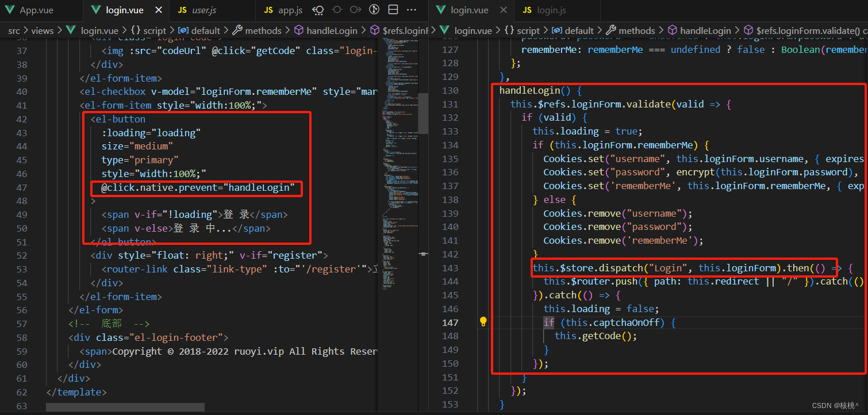Viewport: 868px width, 415px height.
Task: Select login.vue tab in right editor group
Action: click(x=470, y=10)
